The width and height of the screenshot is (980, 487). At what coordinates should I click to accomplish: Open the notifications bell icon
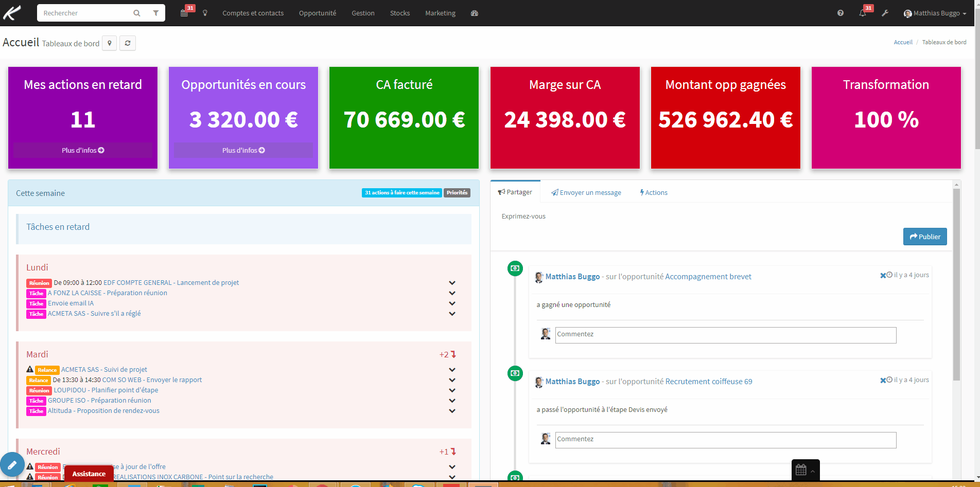pos(863,13)
